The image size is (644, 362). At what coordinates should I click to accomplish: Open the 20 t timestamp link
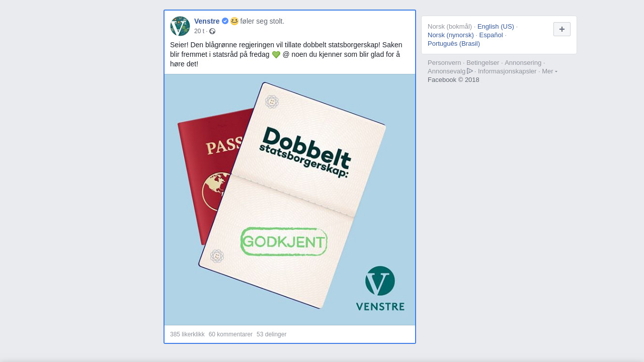(x=199, y=31)
